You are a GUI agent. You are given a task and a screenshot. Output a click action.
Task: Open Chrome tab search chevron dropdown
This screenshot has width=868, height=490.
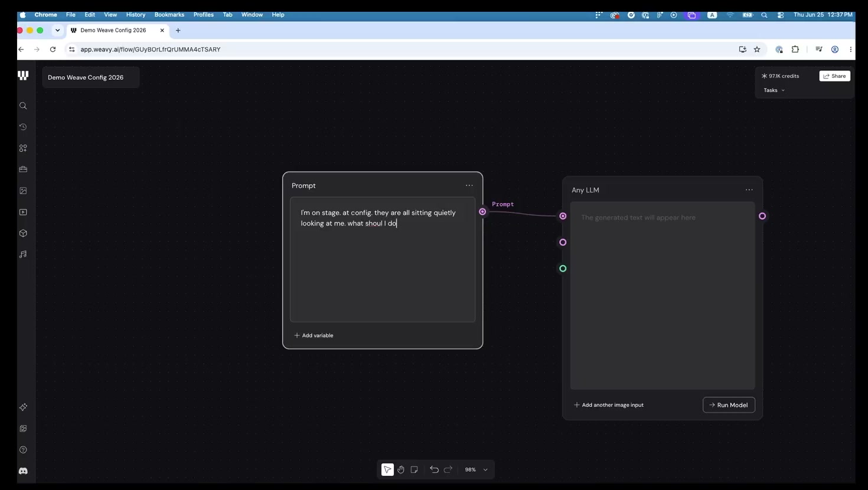point(57,30)
